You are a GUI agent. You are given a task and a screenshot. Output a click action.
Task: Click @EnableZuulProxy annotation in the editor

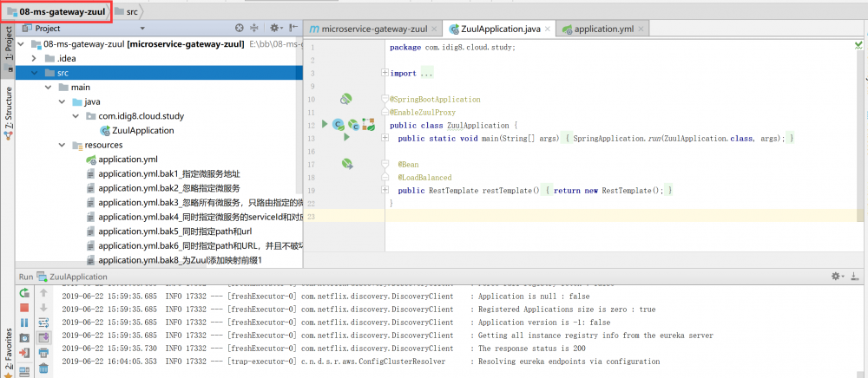[x=423, y=112]
